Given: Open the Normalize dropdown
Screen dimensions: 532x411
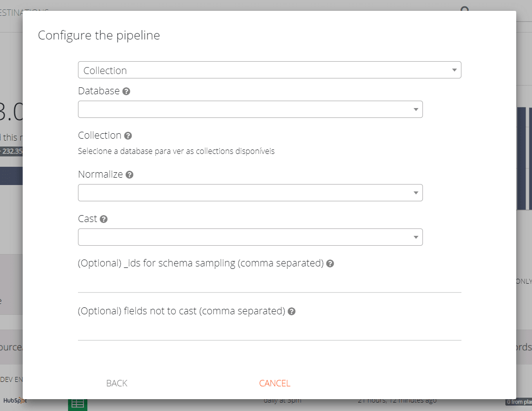Looking at the screenshot, I should 250,193.
